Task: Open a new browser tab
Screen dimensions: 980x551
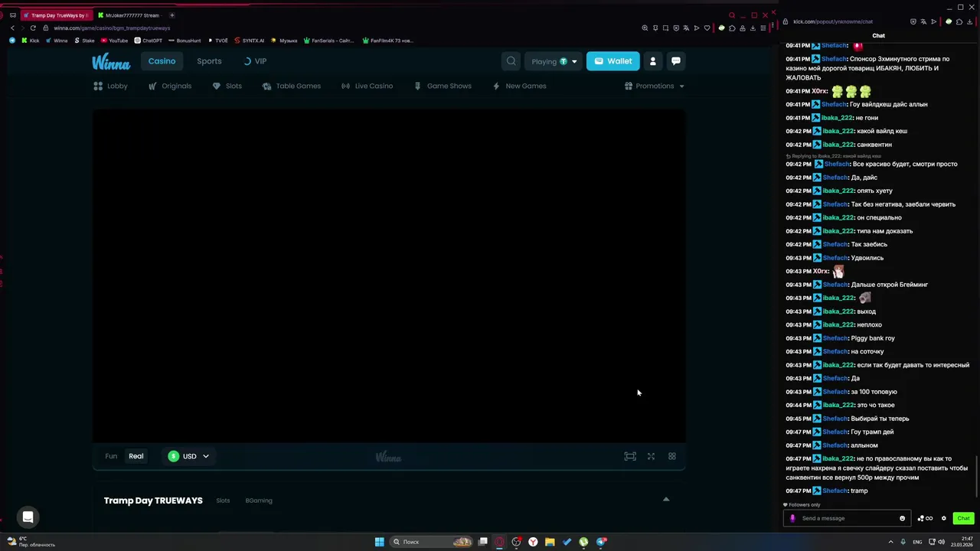Action: pyautogui.click(x=171, y=15)
